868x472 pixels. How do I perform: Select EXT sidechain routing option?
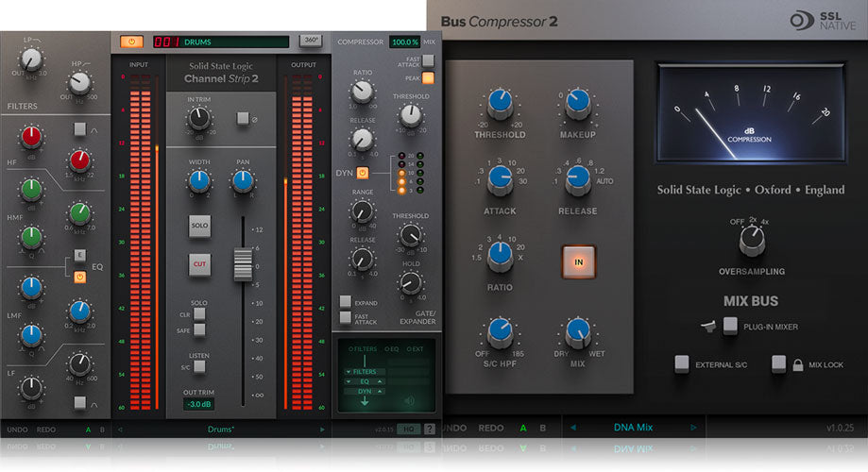(416, 349)
